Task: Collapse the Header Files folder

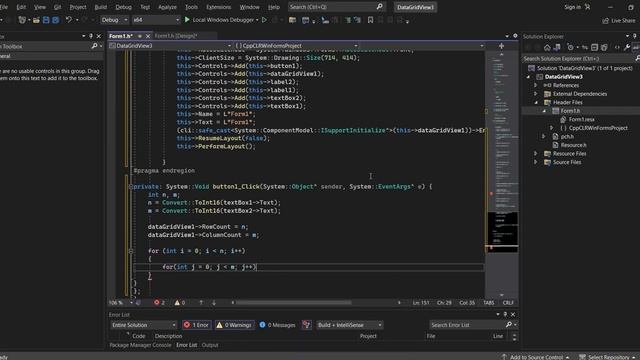Action: (x=536, y=102)
